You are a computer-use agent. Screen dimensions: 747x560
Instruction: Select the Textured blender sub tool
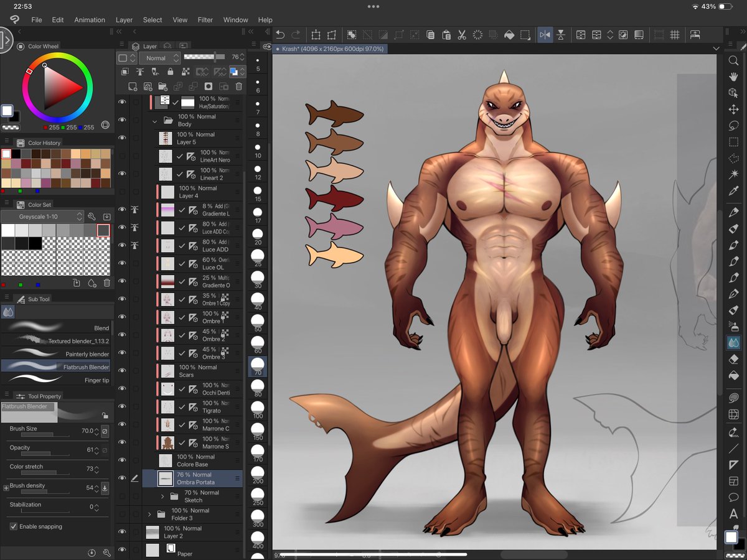(x=57, y=340)
